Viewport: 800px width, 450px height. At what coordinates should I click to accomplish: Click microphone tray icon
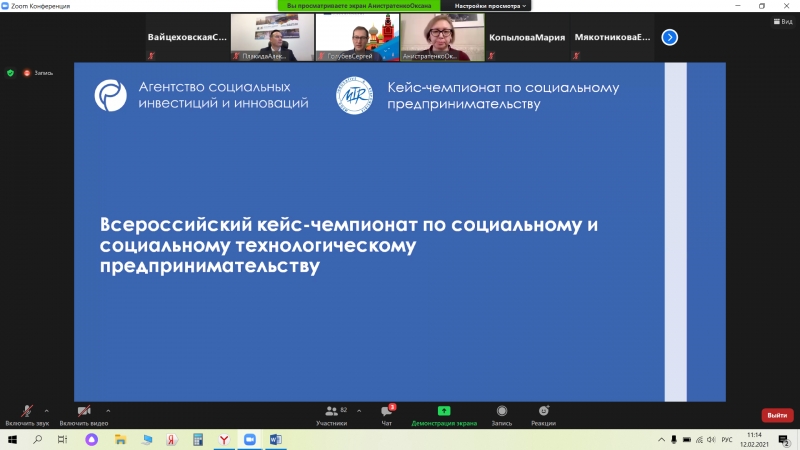coord(674,439)
